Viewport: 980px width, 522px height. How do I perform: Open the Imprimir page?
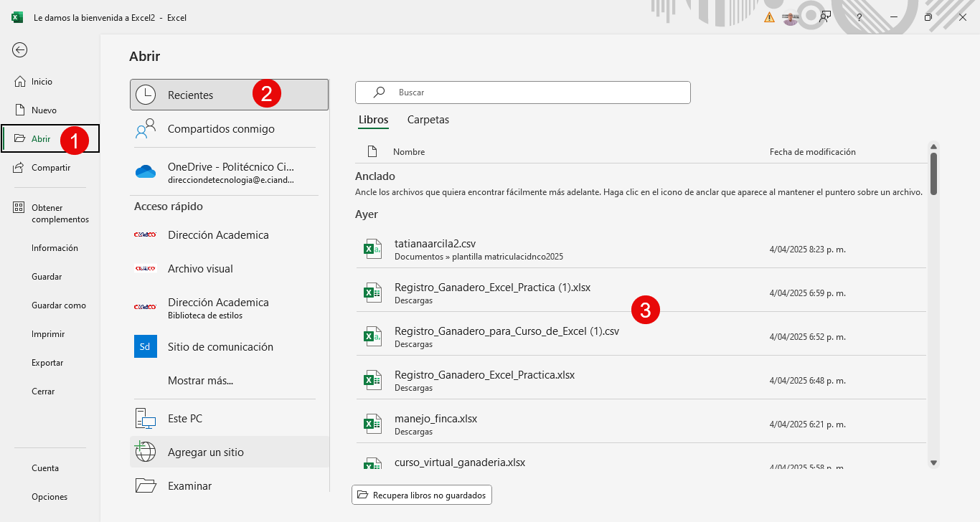click(48, 334)
